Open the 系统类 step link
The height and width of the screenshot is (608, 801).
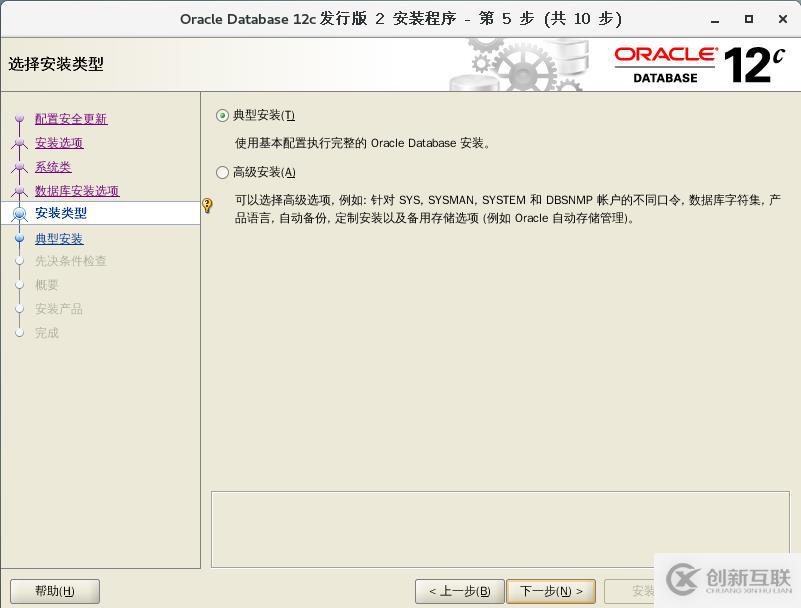pyautogui.click(x=53, y=167)
